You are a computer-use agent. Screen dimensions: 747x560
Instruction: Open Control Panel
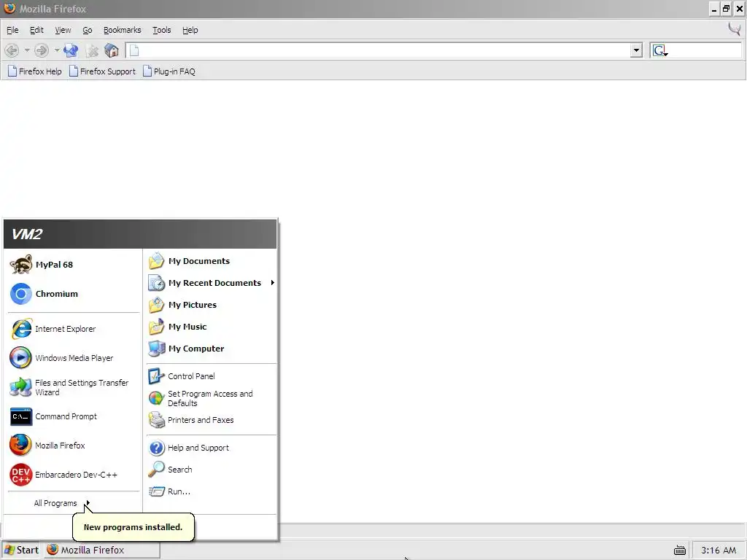(211, 376)
